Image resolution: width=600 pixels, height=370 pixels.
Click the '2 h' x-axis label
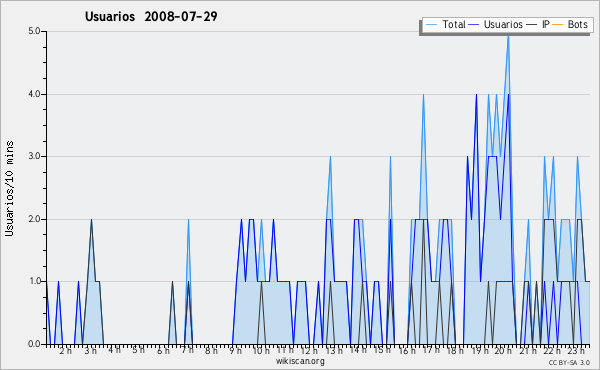[65, 351]
